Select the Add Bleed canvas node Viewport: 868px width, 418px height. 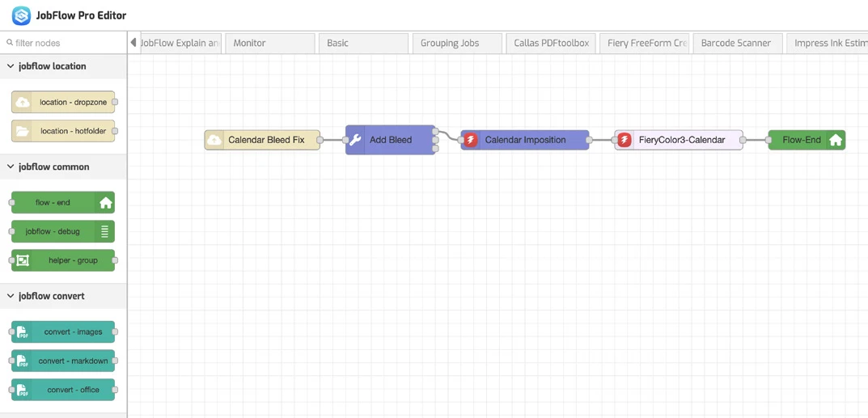pyautogui.click(x=390, y=140)
